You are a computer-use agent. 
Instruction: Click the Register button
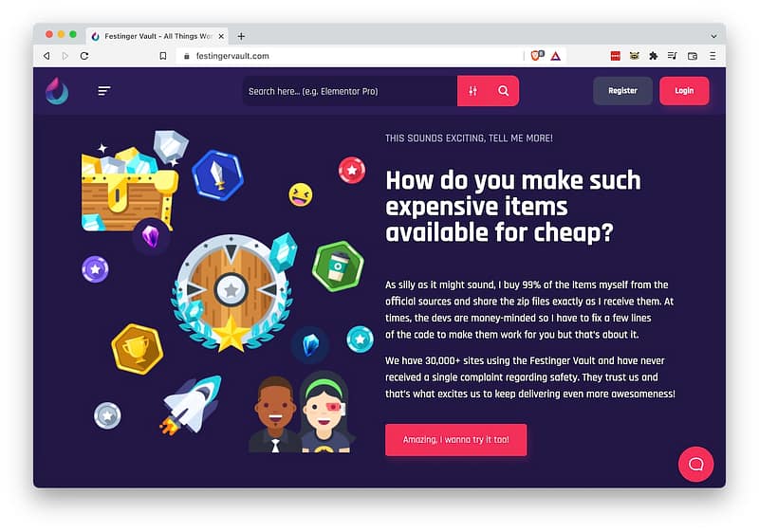click(x=622, y=91)
